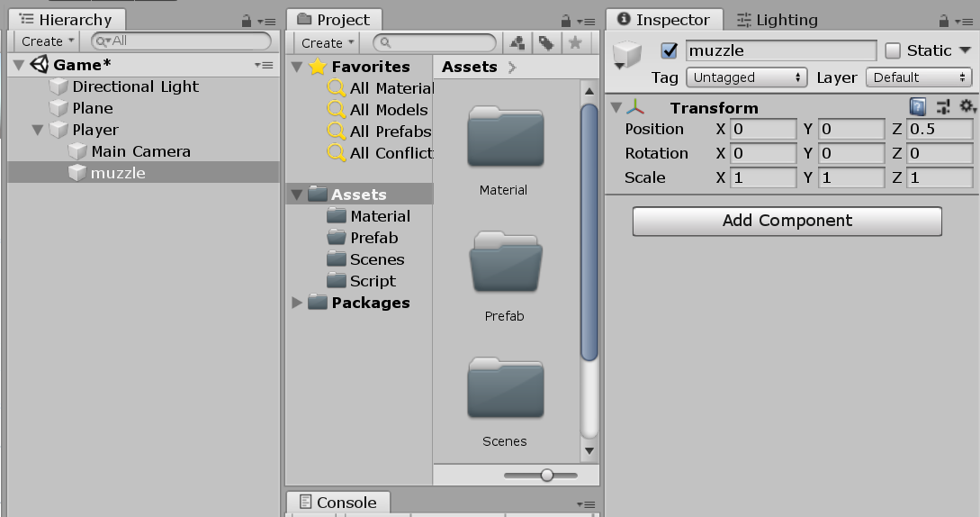This screenshot has width=980, height=517.
Task: Expand the Packages folder tree
Action: [297, 303]
